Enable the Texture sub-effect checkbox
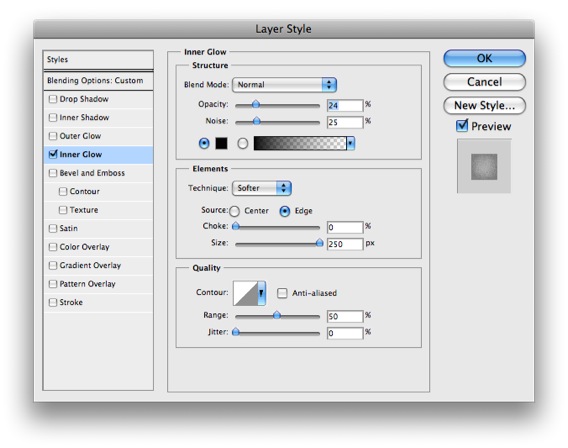568x448 pixels. pos(63,210)
